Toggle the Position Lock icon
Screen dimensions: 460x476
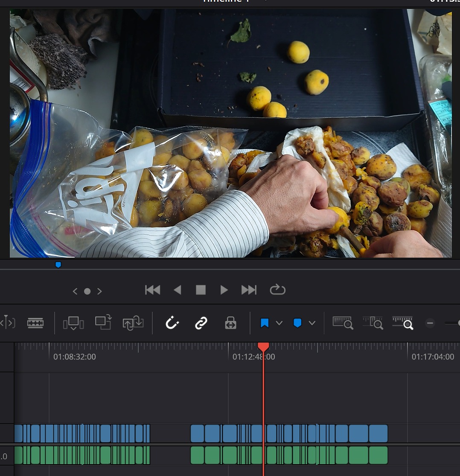click(x=230, y=323)
